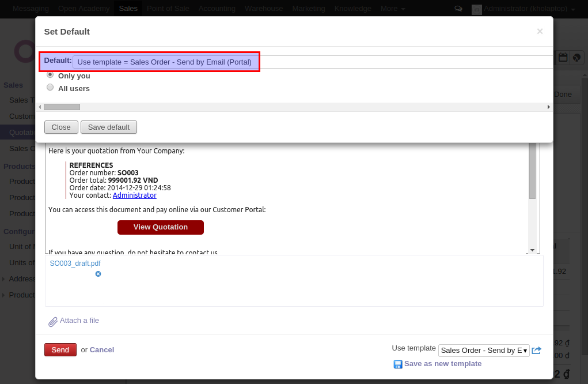Click the right arrow of horizontal scrollbar

coord(549,107)
